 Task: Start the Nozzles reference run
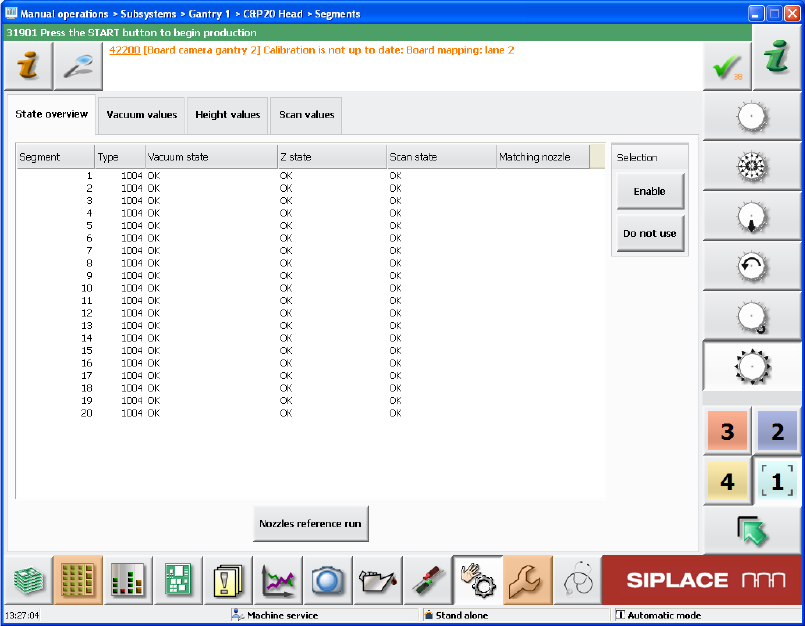311,524
